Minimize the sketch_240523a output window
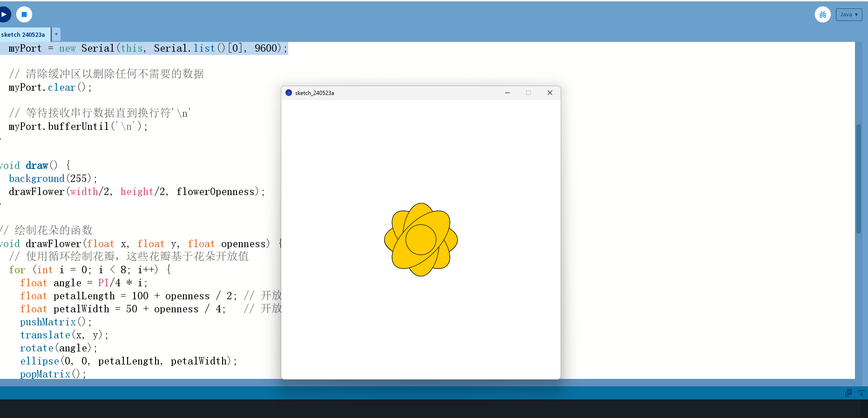The width and height of the screenshot is (868, 418). tap(508, 93)
